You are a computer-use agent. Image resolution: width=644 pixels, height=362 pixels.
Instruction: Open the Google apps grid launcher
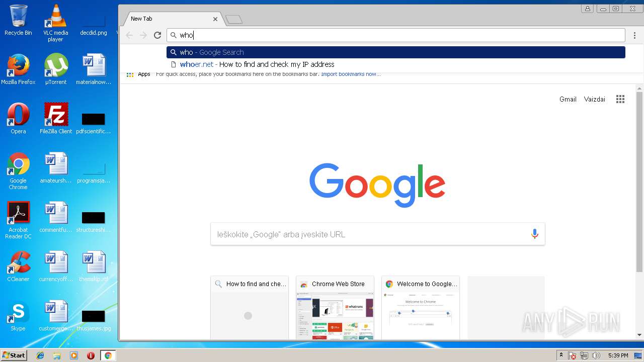[x=620, y=99]
